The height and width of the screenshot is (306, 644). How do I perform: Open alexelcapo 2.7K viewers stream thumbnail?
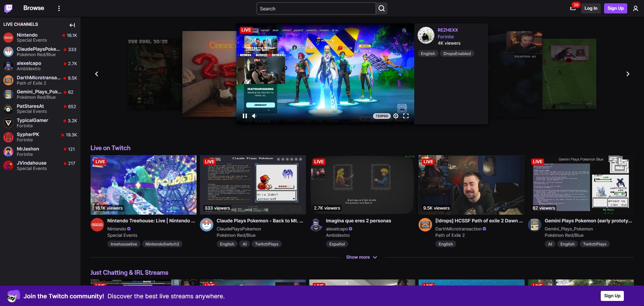pos(362,185)
